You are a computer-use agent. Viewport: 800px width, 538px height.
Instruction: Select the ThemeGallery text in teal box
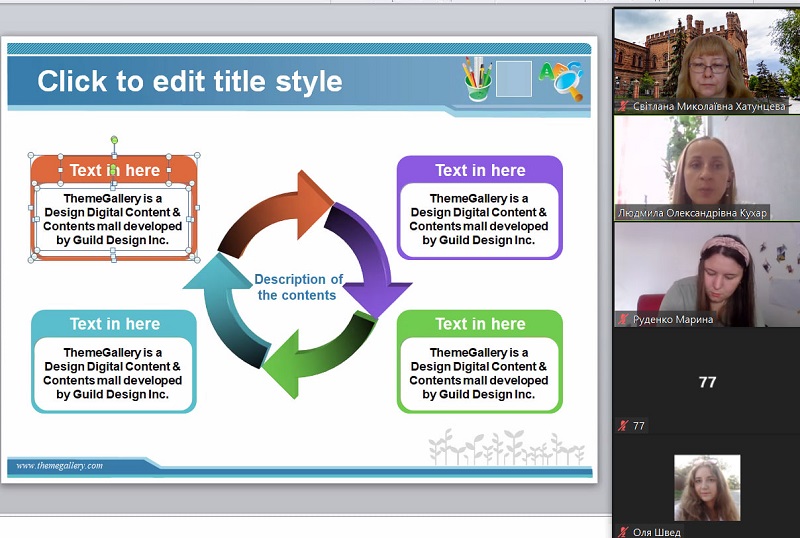coord(112,373)
